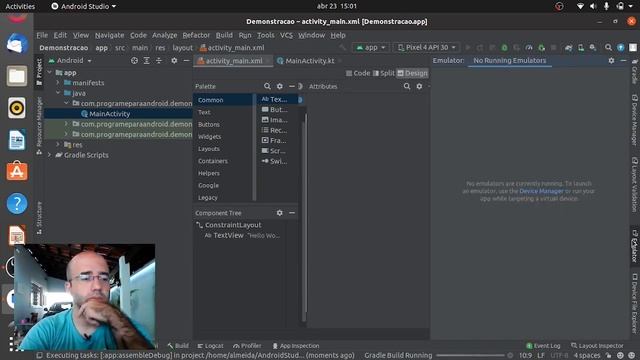This screenshot has width=640, height=360.
Task: Minimize the Palette panel
Action: 291,86
